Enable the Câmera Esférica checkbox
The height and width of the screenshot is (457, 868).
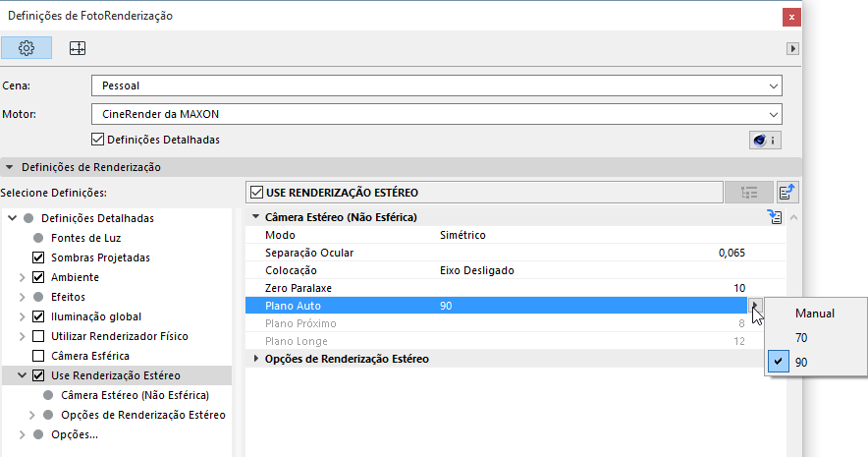click(x=39, y=356)
